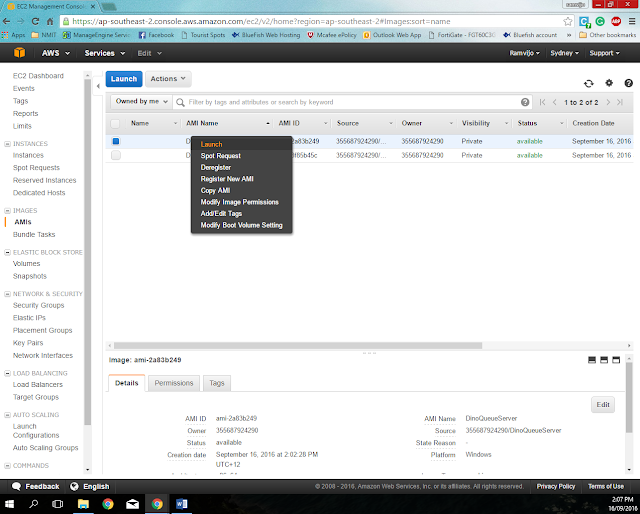Click the sidebar vertical scrollbar

coord(87,251)
